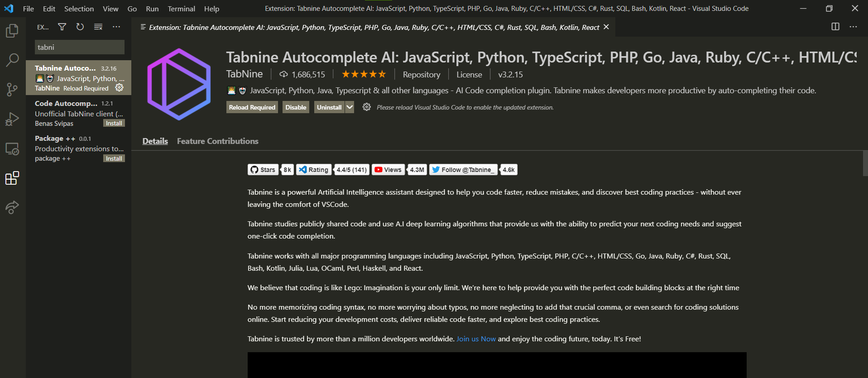
Task: Open the GitHub Stars badge
Action: (263, 170)
